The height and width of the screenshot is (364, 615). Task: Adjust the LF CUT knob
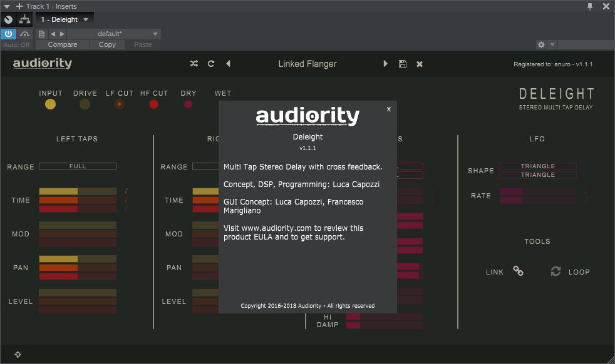tap(119, 104)
